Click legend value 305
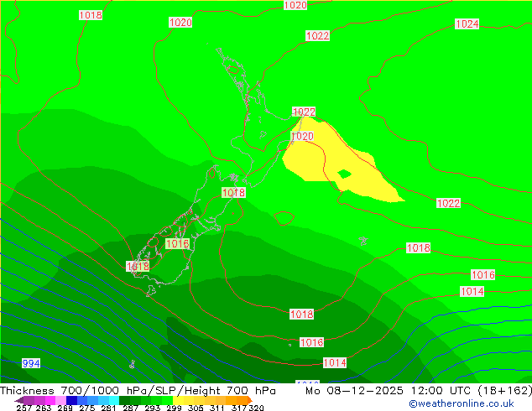532x411 pixels. (x=196, y=408)
